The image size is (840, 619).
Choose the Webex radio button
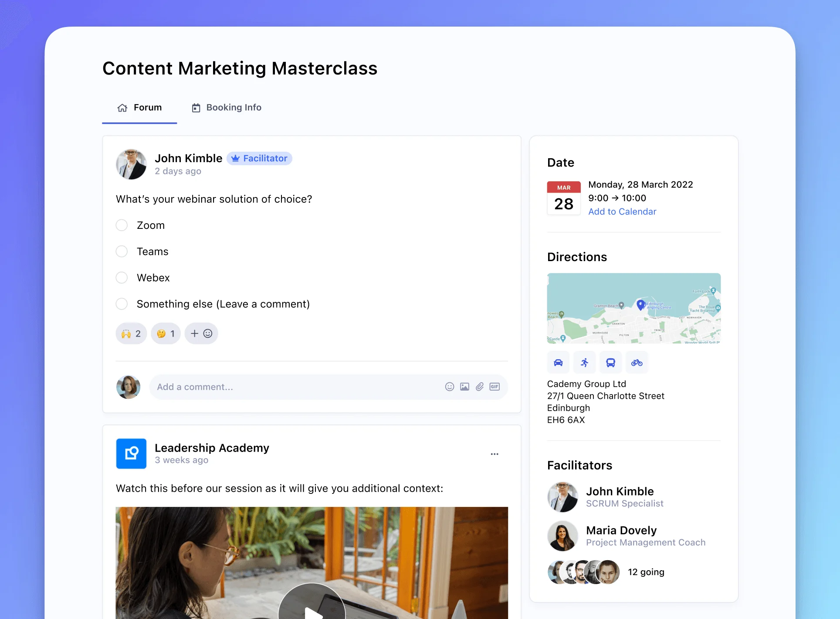coord(122,278)
